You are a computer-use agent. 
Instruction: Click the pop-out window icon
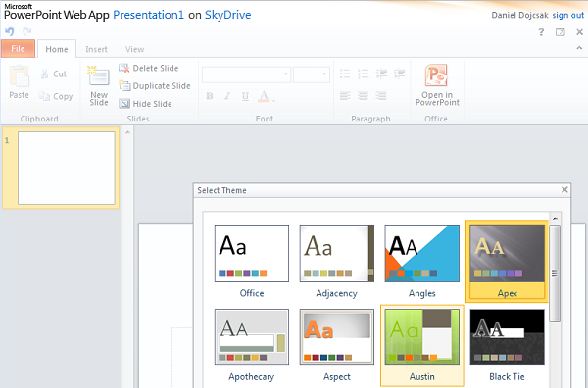click(561, 32)
